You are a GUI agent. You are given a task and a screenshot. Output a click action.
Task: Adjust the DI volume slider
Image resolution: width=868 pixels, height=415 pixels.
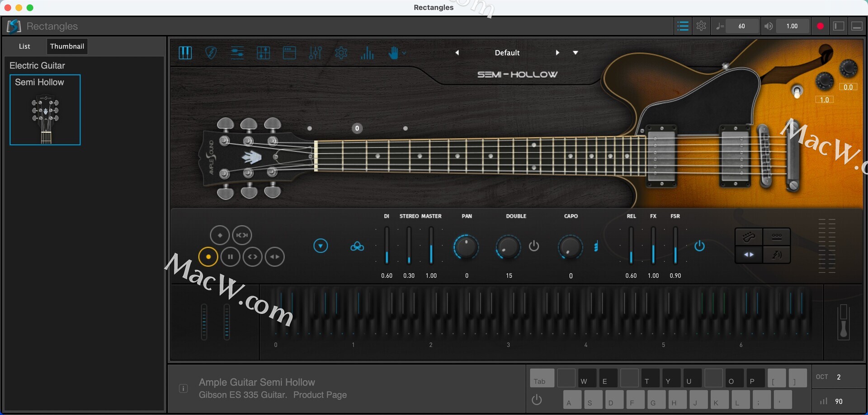click(x=387, y=246)
